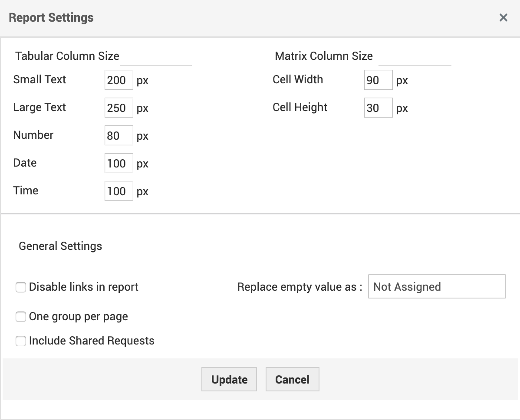
Task: Close the Report Settings dialog
Action: [504, 18]
